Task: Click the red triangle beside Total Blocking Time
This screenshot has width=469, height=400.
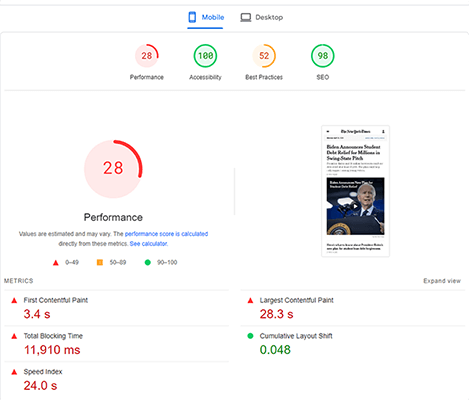Action: click(x=14, y=336)
